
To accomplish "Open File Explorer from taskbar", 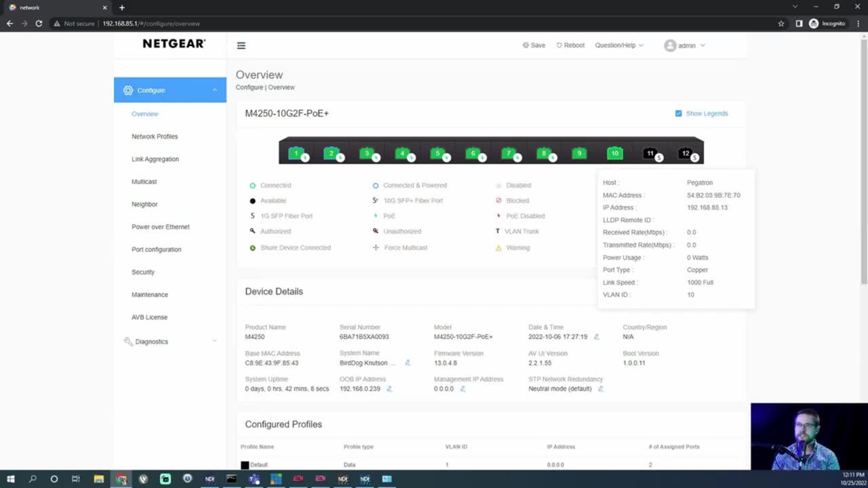I will [98, 479].
